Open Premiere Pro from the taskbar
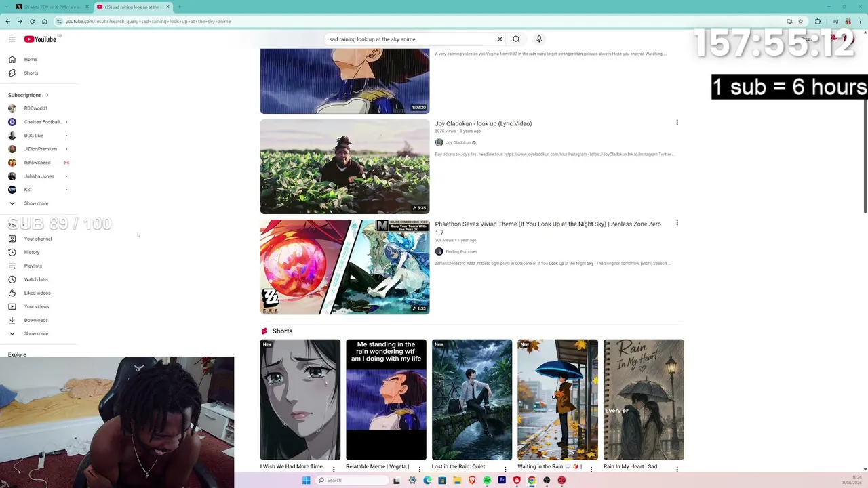This screenshot has width=868, height=488. [x=502, y=480]
